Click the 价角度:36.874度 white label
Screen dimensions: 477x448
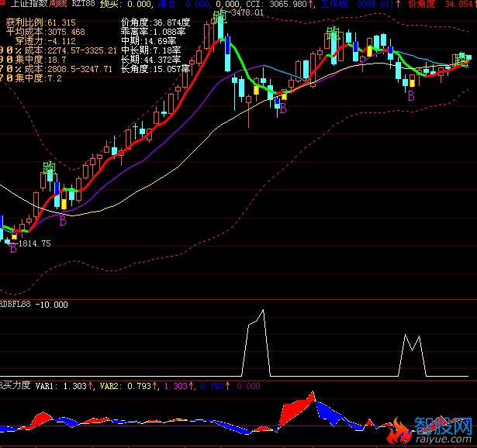click(x=155, y=22)
